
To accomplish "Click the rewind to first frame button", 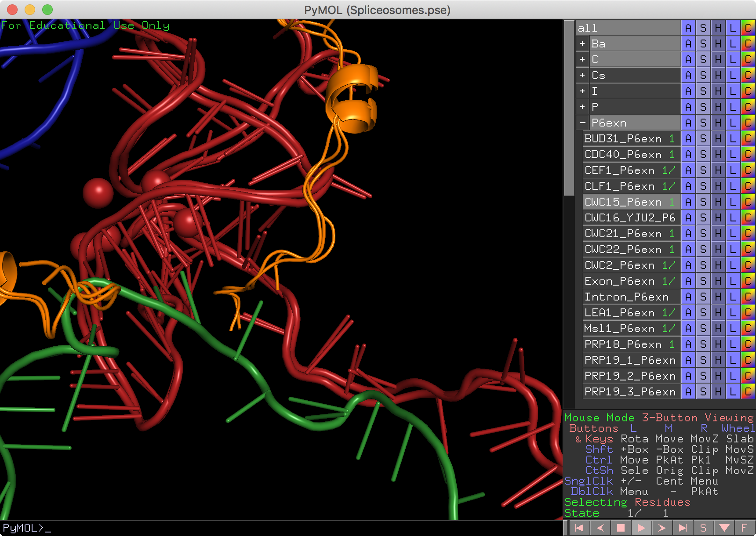I will click(x=579, y=528).
